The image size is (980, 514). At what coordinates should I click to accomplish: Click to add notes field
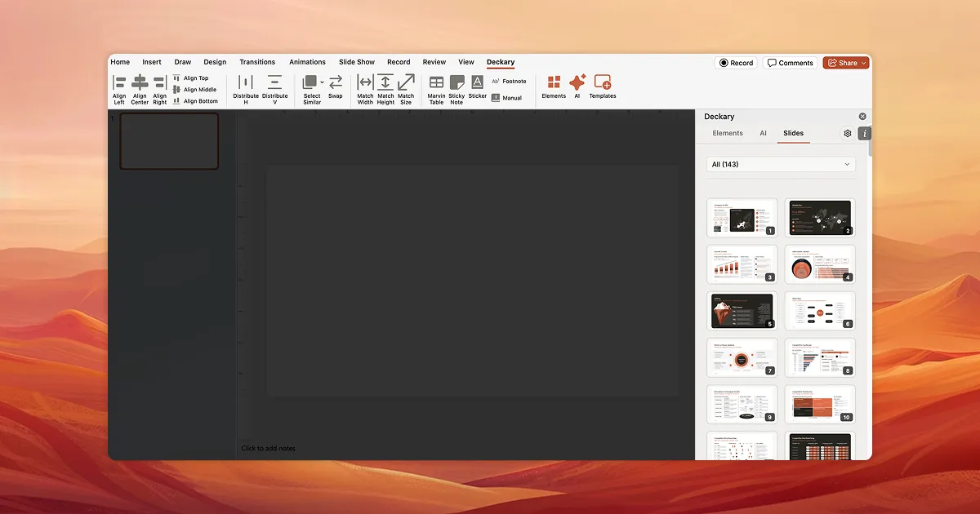pyautogui.click(x=269, y=448)
